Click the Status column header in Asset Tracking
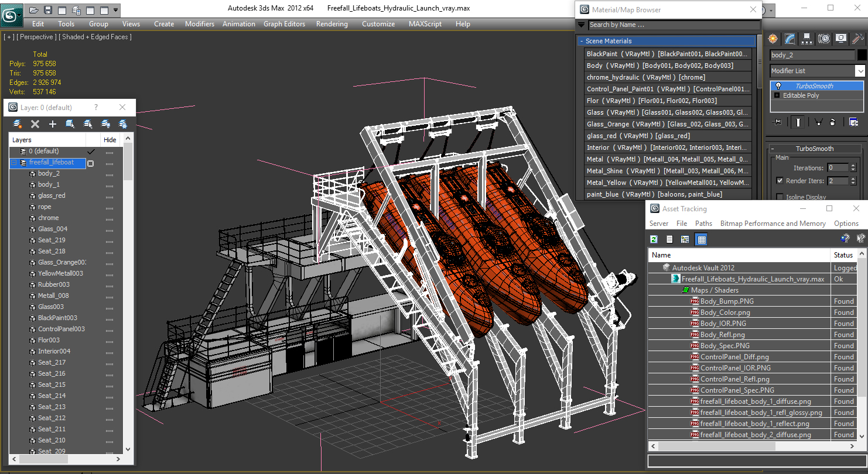 (844, 255)
